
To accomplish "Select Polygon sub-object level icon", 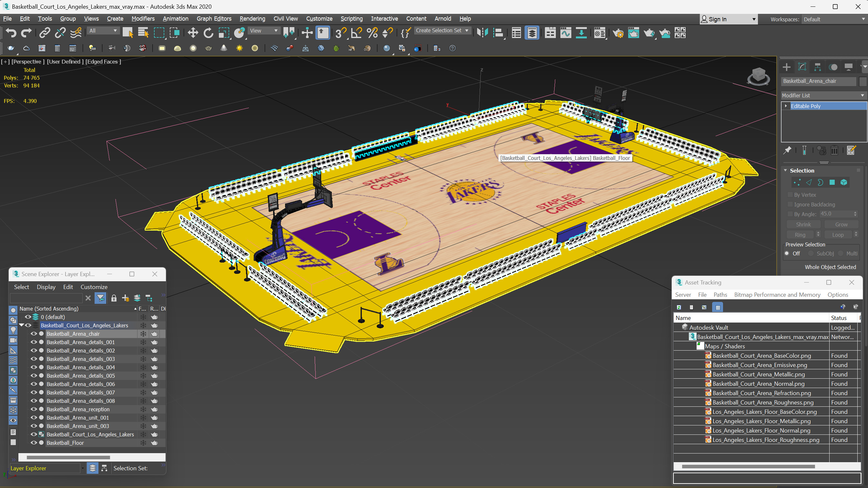I will pyautogui.click(x=832, y=182).
